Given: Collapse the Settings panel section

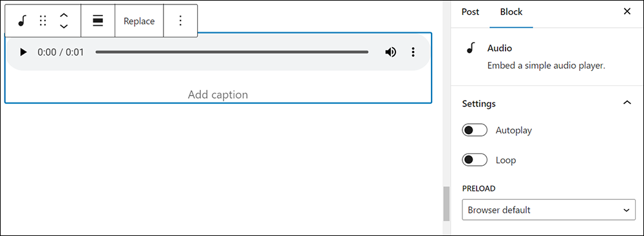Looking at the screenshot, I should click(627, 103).
